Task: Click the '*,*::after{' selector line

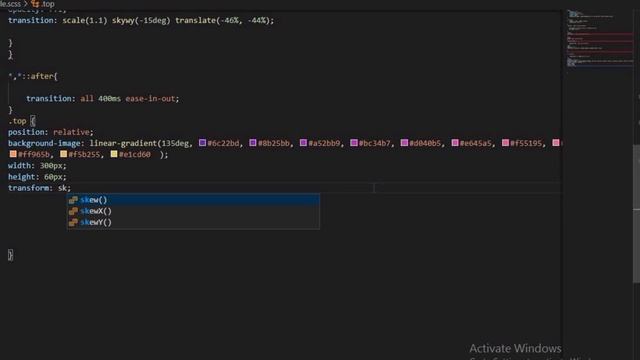Action: pos(33,76)
